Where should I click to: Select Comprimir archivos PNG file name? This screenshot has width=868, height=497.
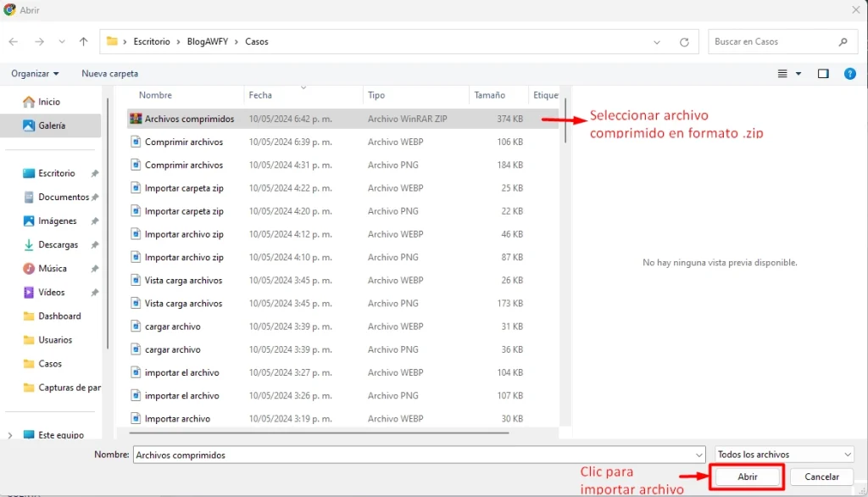184,165
